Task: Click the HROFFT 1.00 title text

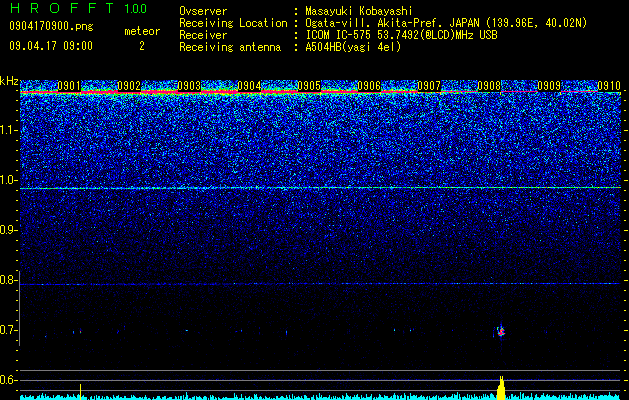Action: pyautogui.click(x=78, y=8)
